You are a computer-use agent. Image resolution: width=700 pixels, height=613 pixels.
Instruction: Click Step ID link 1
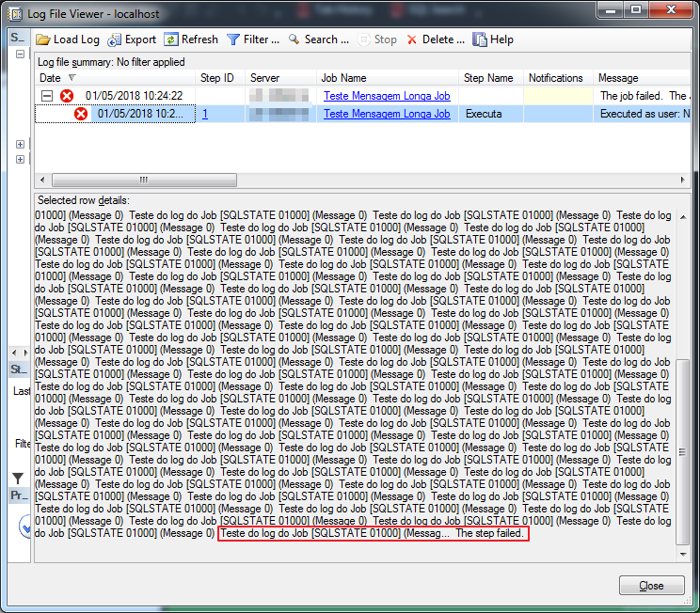(205, 114)
